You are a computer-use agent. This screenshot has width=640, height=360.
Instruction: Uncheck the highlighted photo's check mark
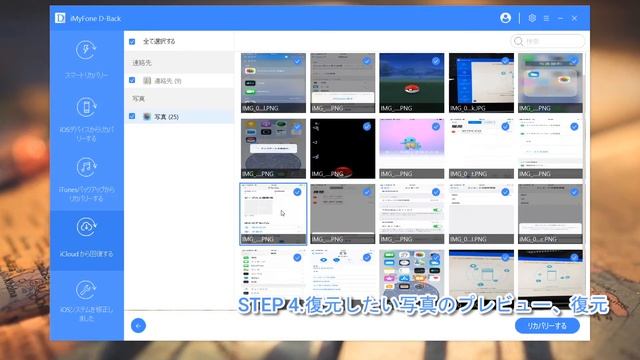[297, 192]
